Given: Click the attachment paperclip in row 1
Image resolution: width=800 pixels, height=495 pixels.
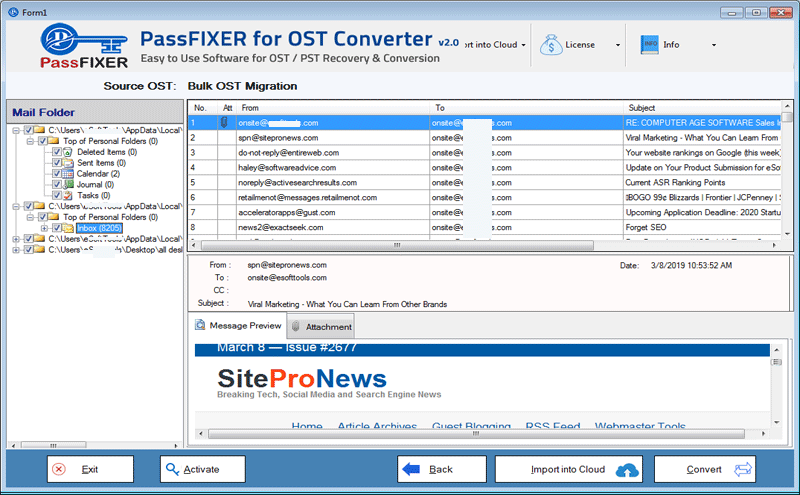Looking at the screenshot, I should click(223, 122).
